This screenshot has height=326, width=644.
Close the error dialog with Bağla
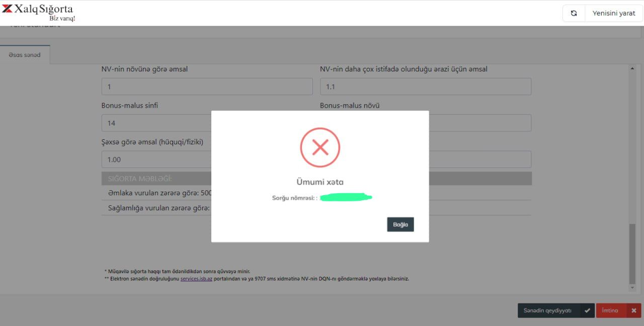point(400,224)
